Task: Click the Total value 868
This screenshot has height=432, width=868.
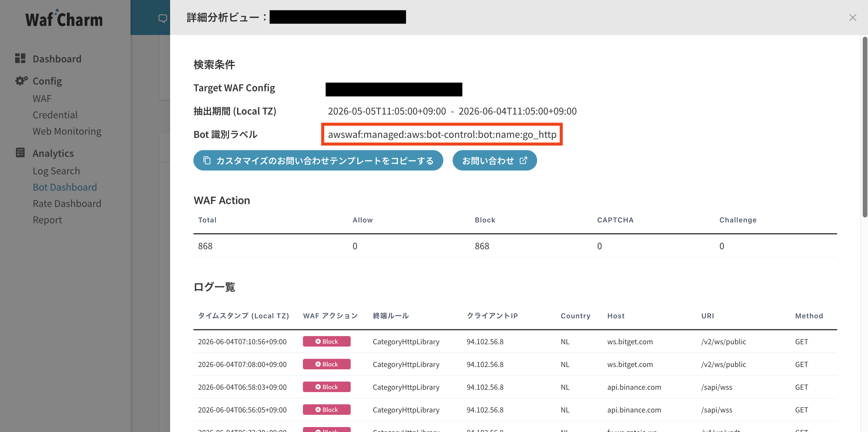Action: point(205,246)
